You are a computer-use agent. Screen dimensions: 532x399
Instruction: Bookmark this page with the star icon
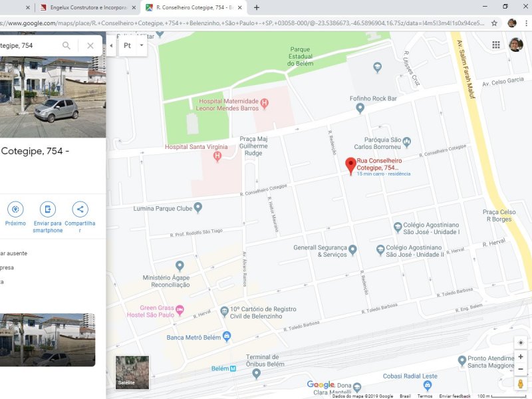[x=494, y=23]
